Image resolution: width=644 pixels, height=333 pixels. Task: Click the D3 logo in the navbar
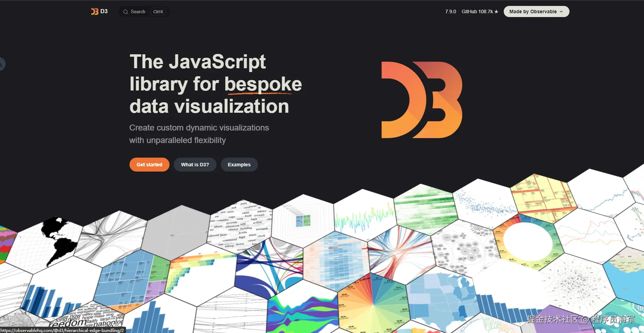99,11
